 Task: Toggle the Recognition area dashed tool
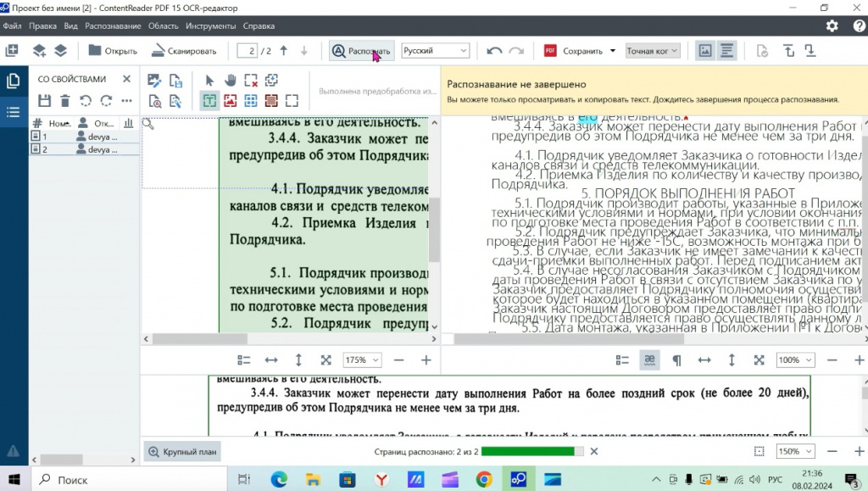click(x=292, y=101)
